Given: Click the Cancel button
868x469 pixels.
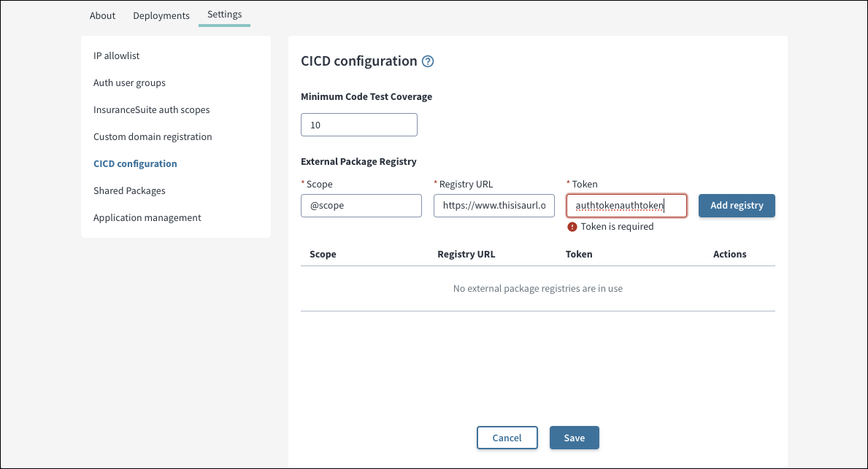Looking at the screenshot, I should tap(507, 438).
